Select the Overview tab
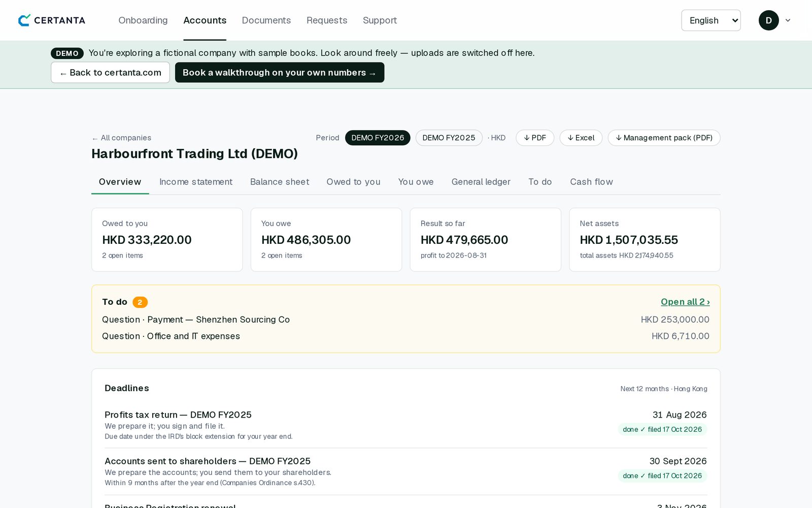Screen dimensions: 812x508 click(x=120, y=182)
